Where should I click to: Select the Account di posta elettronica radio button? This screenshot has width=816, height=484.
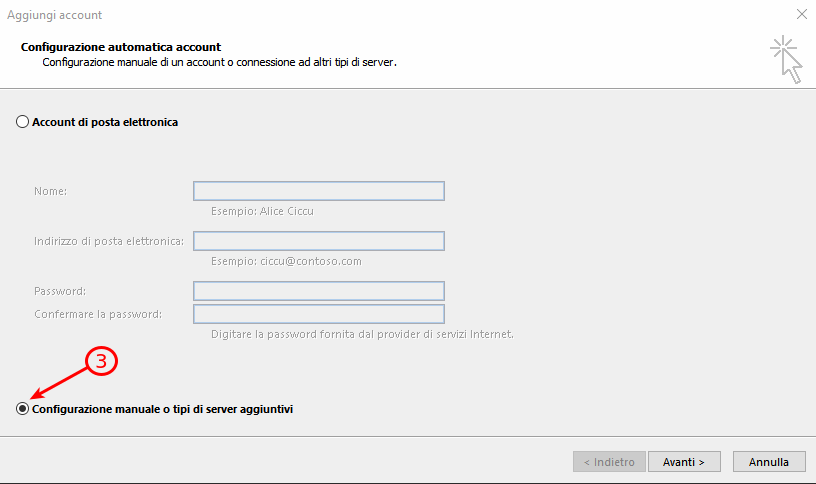tap(22, 122)
